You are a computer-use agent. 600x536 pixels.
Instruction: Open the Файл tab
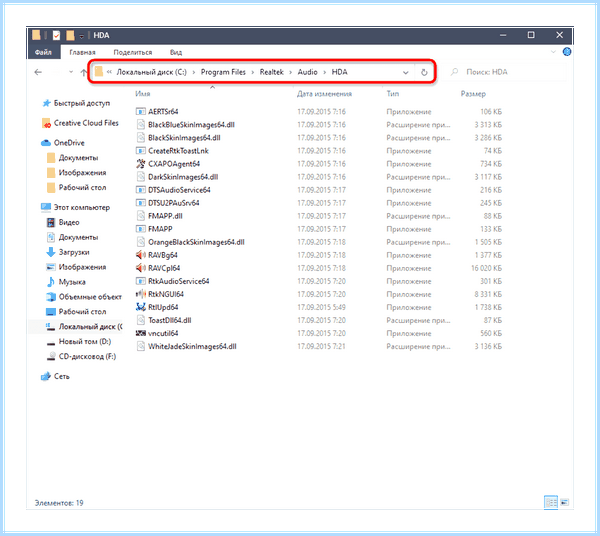point(43,52)
